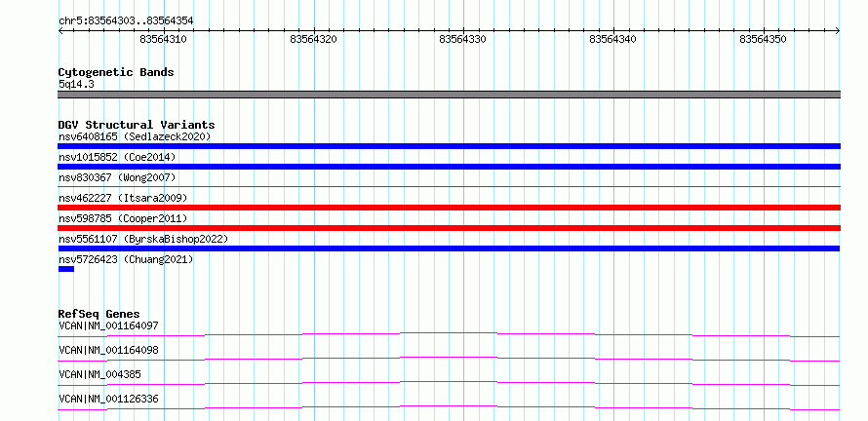
Task: Click ruler position 83564350
Action: (x=763, y=39)
